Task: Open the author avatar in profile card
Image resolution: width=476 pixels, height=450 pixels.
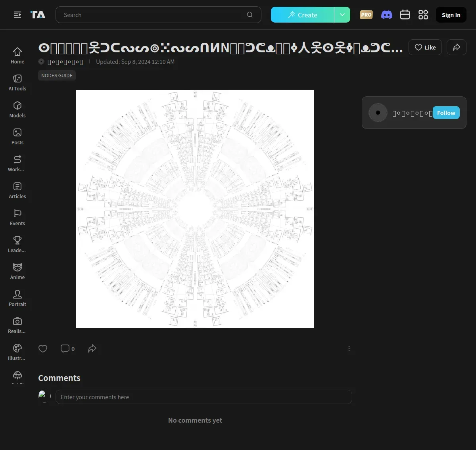Action: tap(378, 113)
